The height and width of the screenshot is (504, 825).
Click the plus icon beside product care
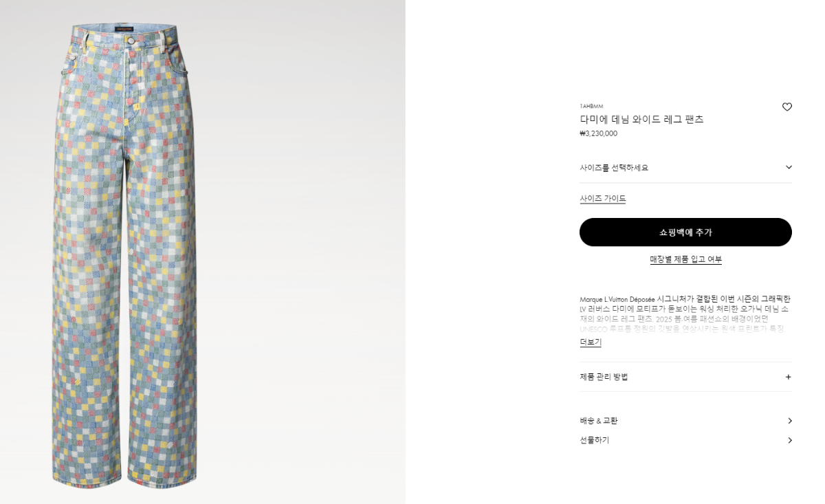(788, 377)
